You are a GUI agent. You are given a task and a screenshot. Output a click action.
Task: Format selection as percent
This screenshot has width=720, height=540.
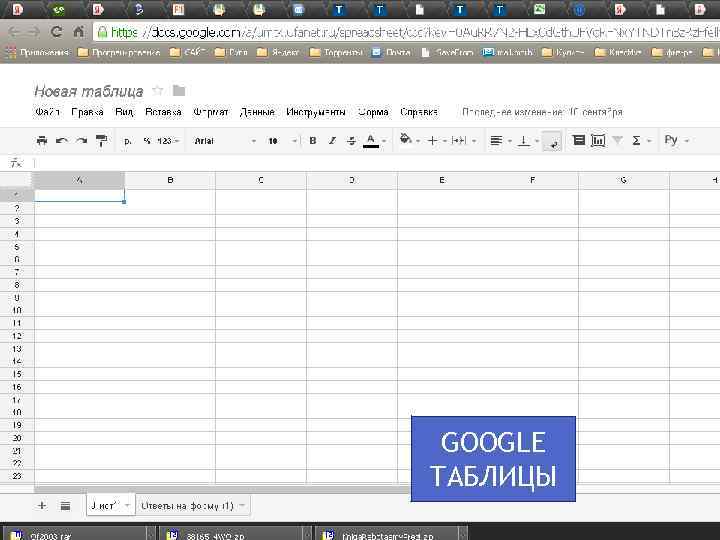point(147,141)
